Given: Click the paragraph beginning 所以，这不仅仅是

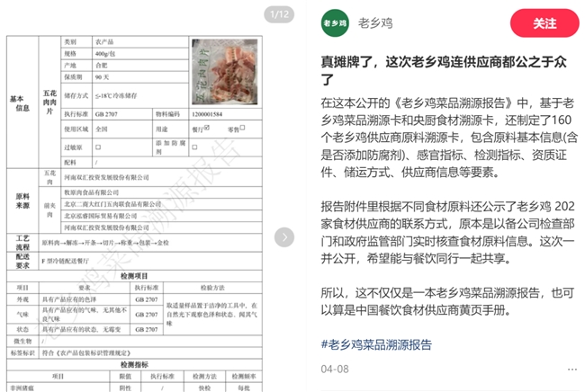Looking at the screenshot, I should pos(447,301).
